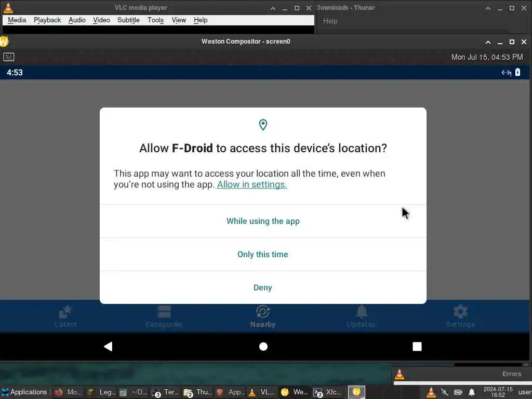Switch to 'We...' Weston taskbar button
The height and width of the screenshot is (399, 532).
pos(295,392)
